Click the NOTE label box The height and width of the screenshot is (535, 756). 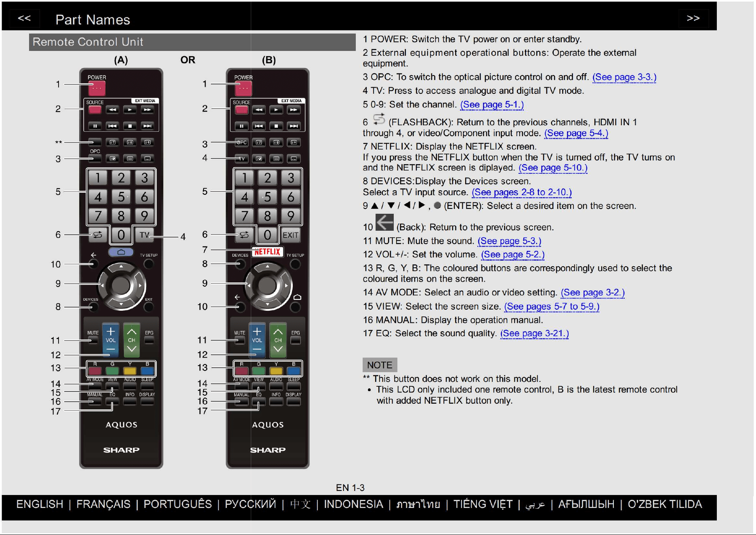click(x=380, y=365)
